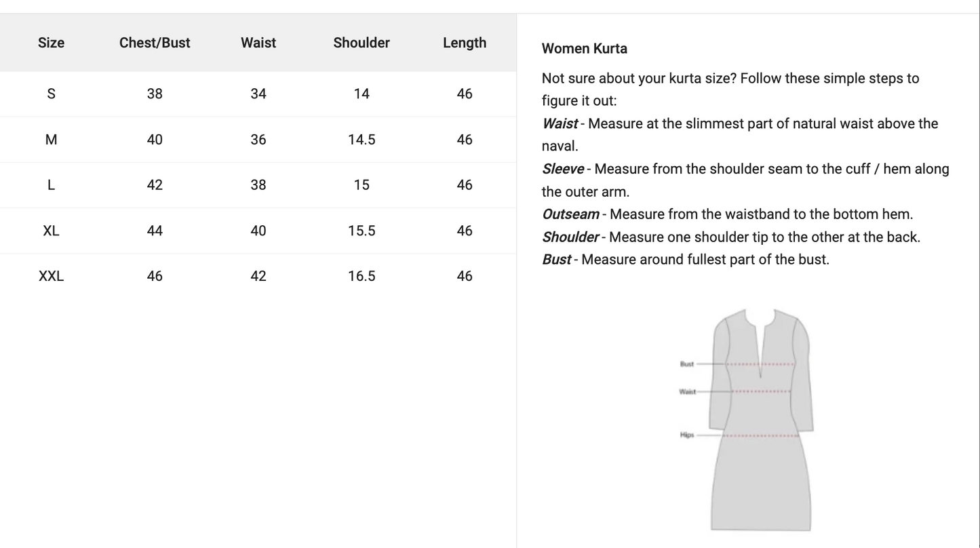This screenshot has height=548, width=980.
Task: Select the XL size row label
Action: click(x=51, y=231)
